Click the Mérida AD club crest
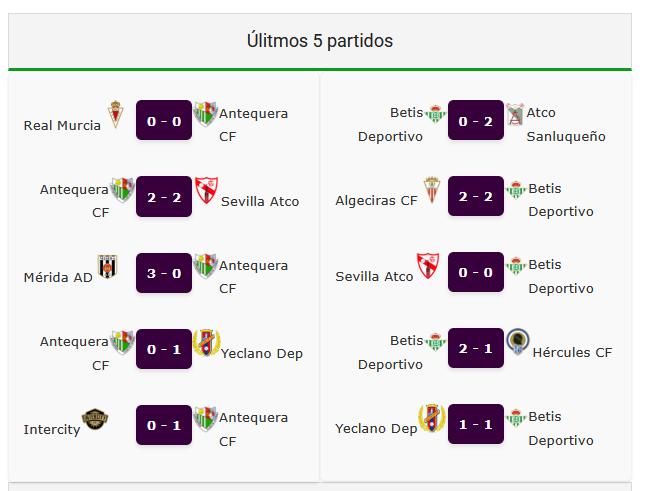The height and width of the screenshot is (491, 649). 108,266
